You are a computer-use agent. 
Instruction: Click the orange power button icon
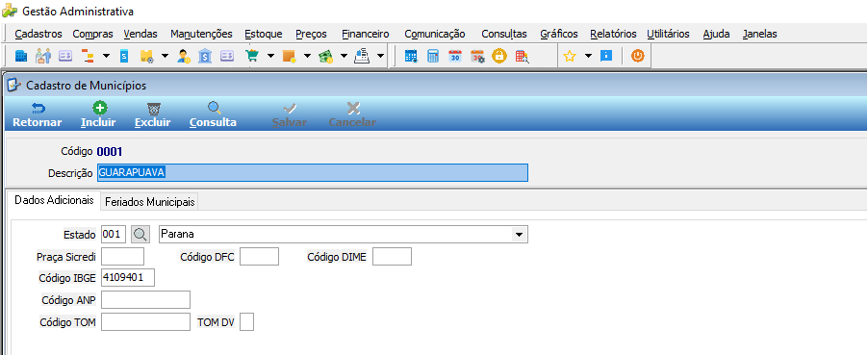click(x=638, y=56)
